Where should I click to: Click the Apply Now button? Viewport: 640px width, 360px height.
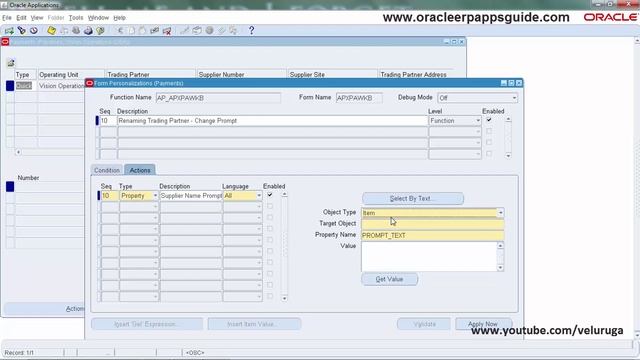483,324
